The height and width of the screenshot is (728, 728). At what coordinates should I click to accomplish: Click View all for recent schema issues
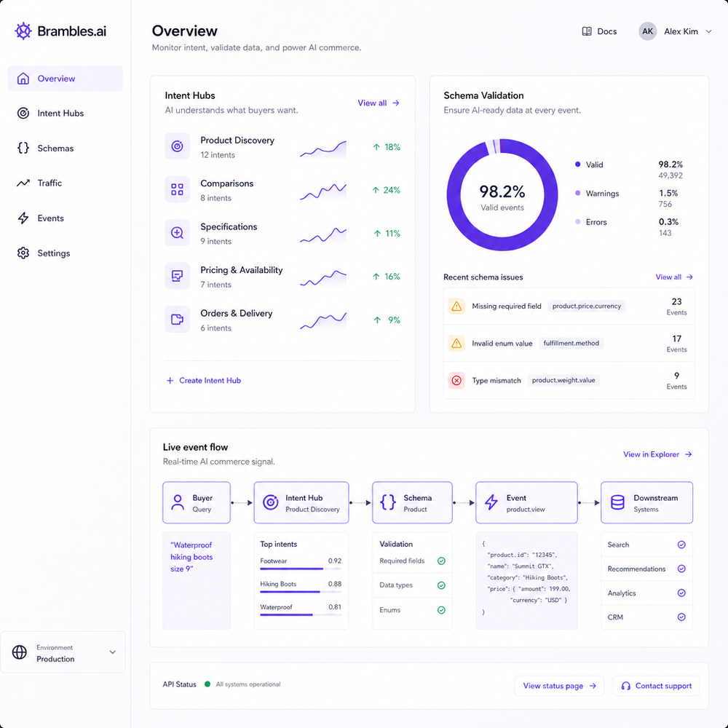[x=674, y=277]
